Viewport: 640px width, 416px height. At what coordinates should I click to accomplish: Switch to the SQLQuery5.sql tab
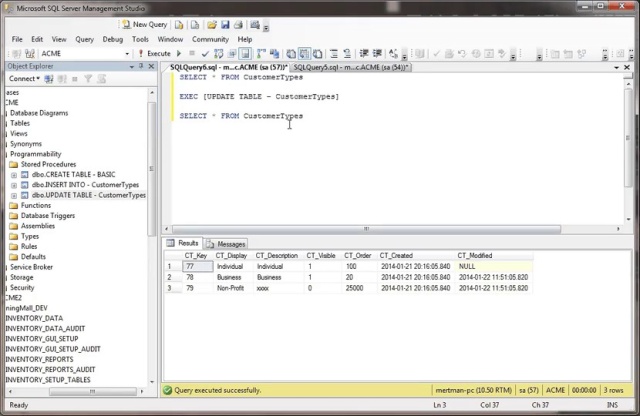(x=350, y=67)
